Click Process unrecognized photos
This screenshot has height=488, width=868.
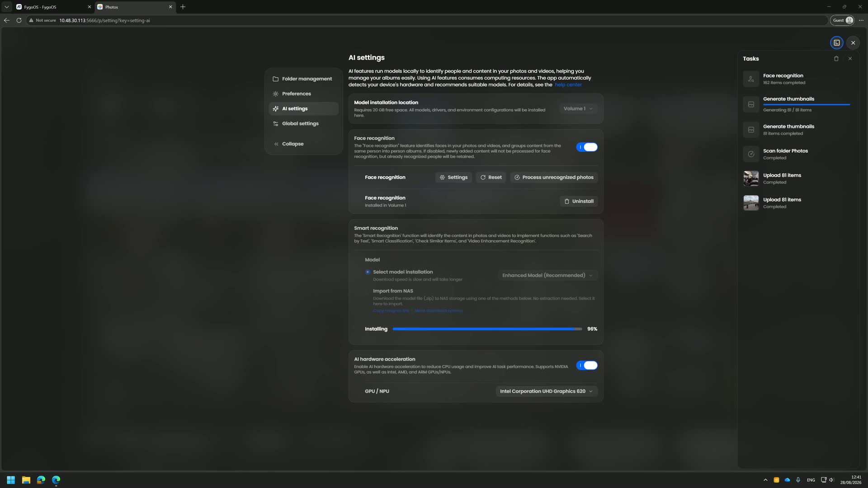click(x=554, y=177)
